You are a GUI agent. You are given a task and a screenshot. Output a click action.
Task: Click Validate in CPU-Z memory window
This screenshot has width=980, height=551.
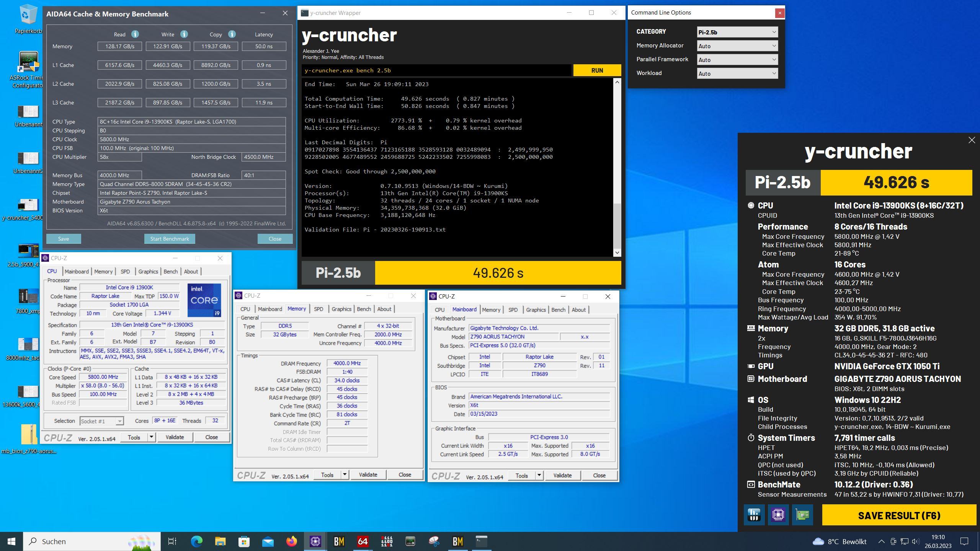tap(368, 474)
